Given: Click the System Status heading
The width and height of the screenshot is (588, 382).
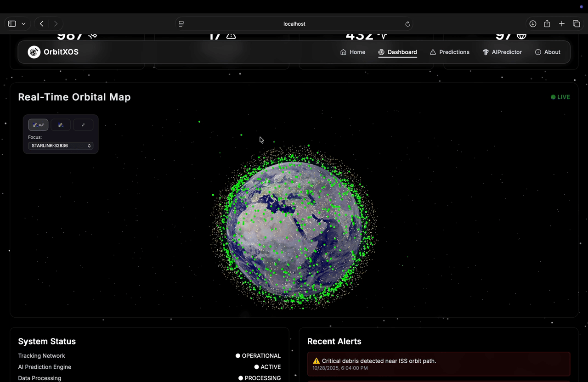Looking at the screenshot, I should tap(47, 341).
